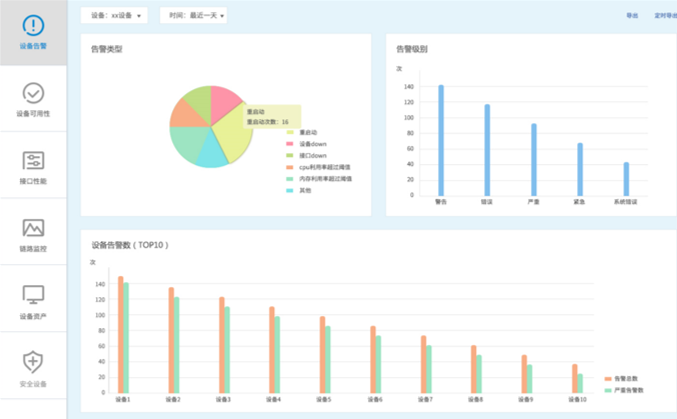
Task: Toggle the cpu利用率超过阈值 legend entry
Action: click(x=318, y=167)
